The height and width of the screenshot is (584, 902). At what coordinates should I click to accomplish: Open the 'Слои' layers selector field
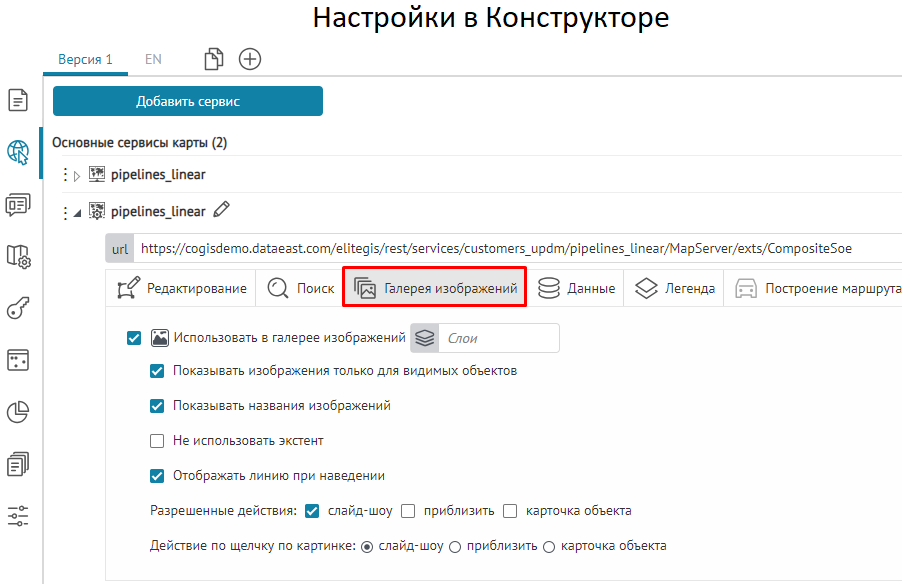497,338
